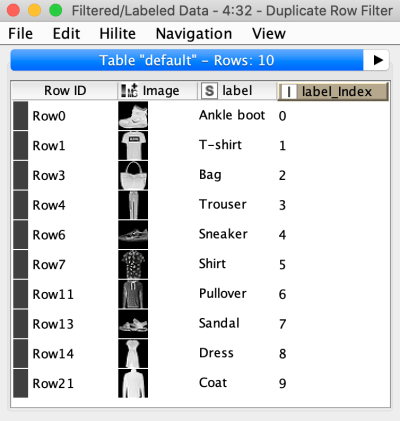Click the "Sneaker" label cell
The height and width of the screenshot is (421, 400).
223,234
